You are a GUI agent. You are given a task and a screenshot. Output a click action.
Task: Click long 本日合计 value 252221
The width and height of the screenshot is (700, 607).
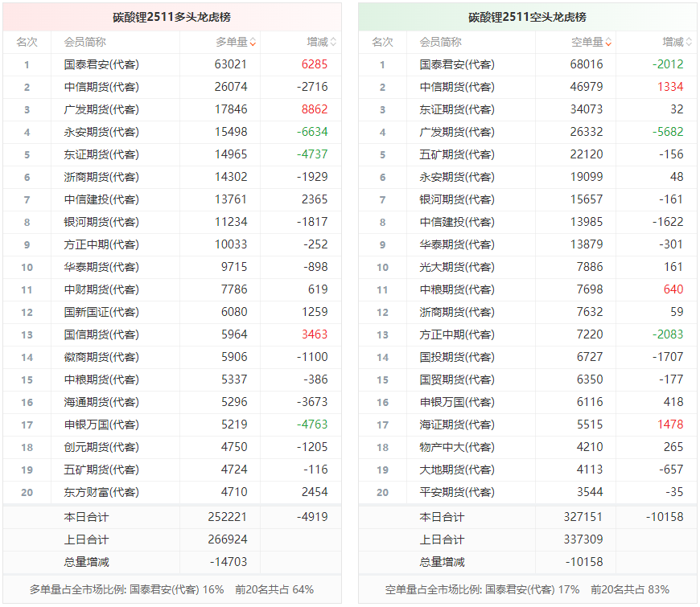coord(227,517)
